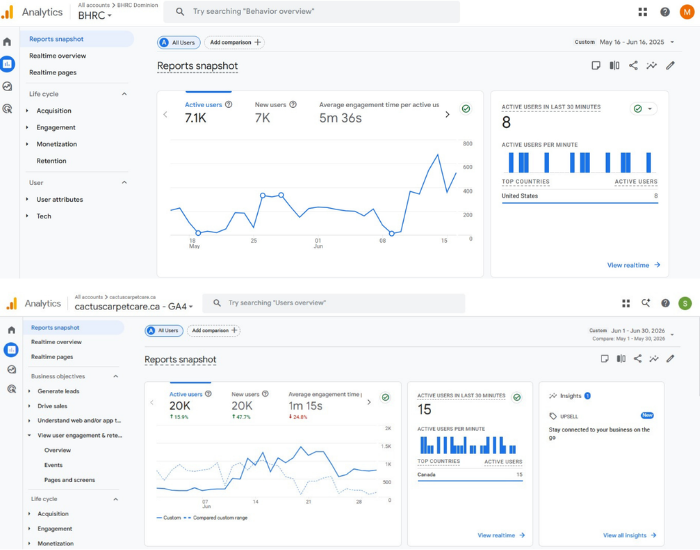Expand Acquisition under BHRC Life cycle

(x=54, y=111)
